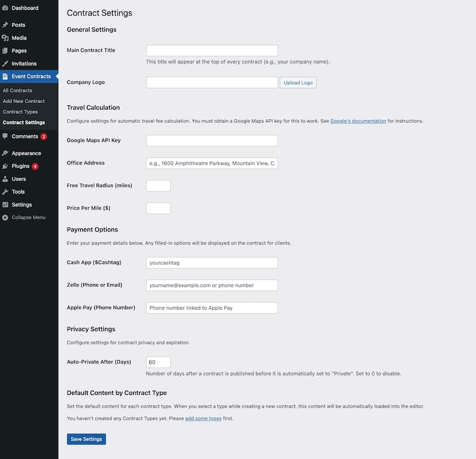Viewport: 476px width, 459px height.
Task: Follow the add some types link
Action: pyautogui.click(x=203, y=418)
